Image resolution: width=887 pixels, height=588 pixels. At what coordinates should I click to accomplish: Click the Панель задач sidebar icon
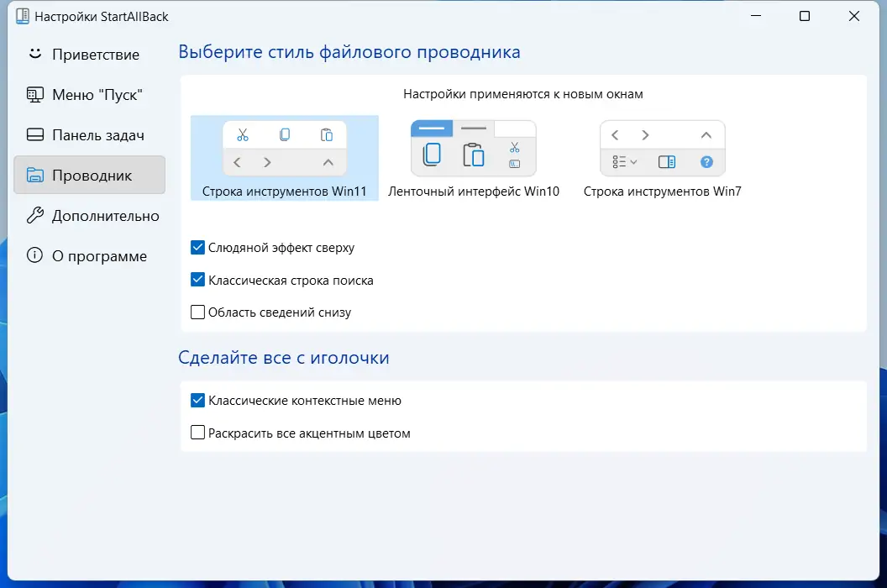coord(34,134)
